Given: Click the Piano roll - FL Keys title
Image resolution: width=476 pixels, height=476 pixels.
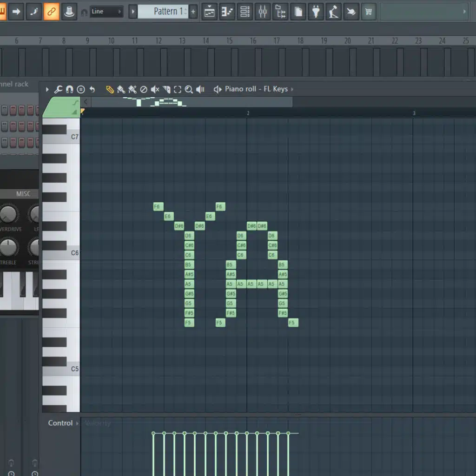Looking at the screenshot, I should tap(256, 89).
